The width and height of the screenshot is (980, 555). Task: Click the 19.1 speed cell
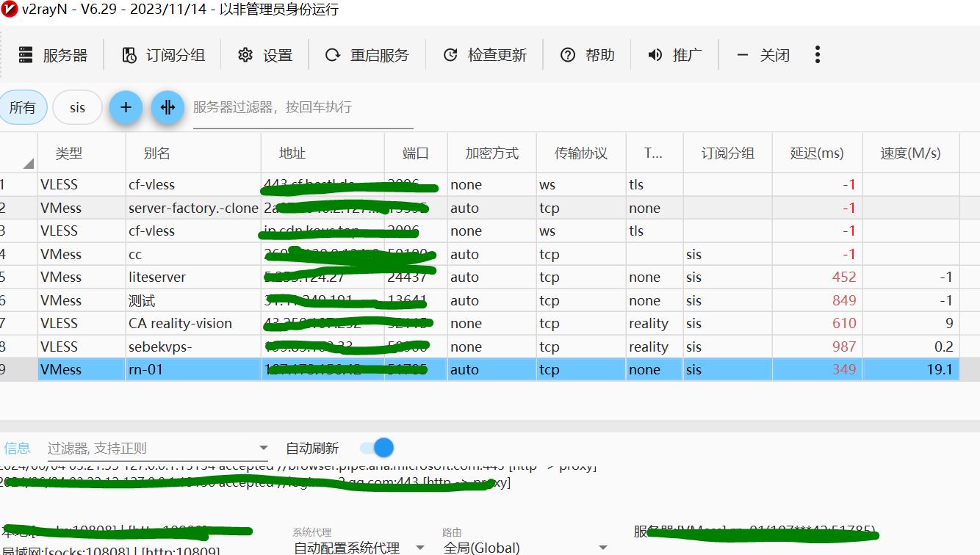coord(910,369)
